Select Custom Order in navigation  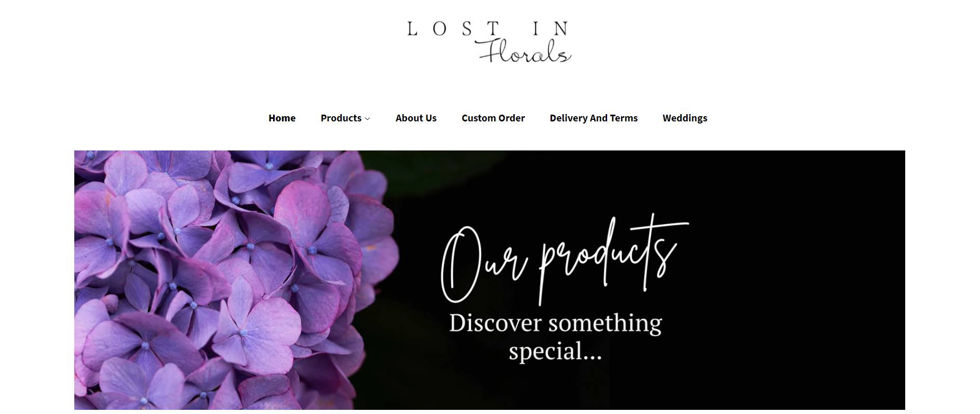coord(493,118)
